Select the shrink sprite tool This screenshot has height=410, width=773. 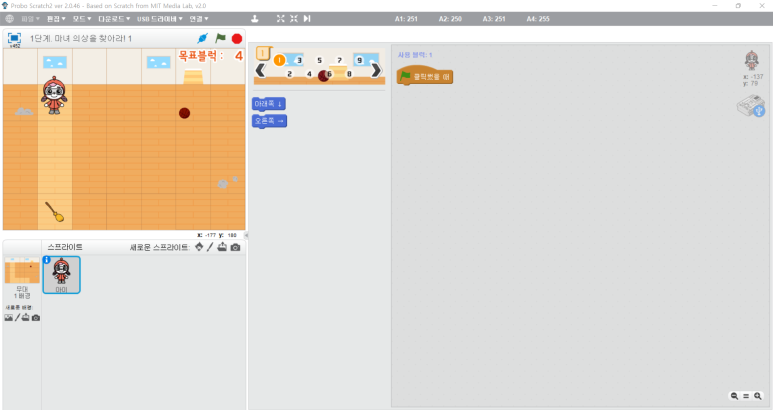coord(294,19)
